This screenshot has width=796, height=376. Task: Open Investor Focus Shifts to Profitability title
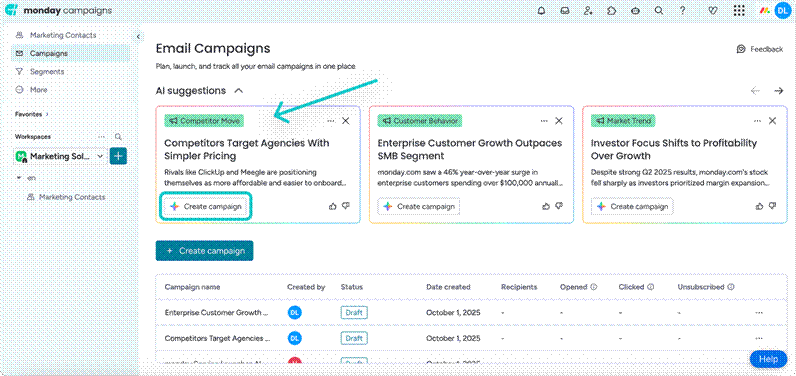tap(674, 149)
